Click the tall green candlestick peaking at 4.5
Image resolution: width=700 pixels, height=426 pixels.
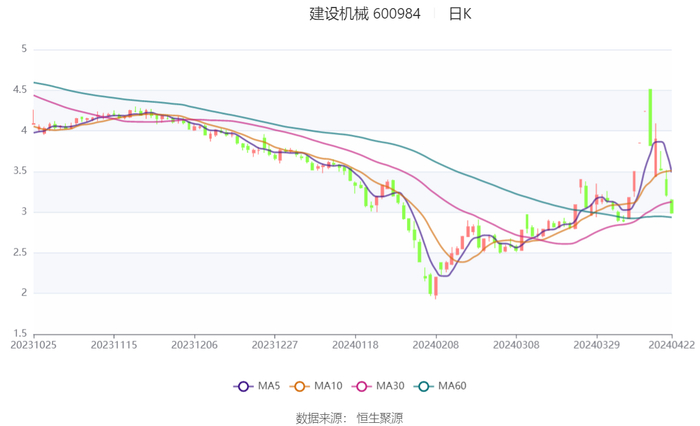click(x=650, y=117)
